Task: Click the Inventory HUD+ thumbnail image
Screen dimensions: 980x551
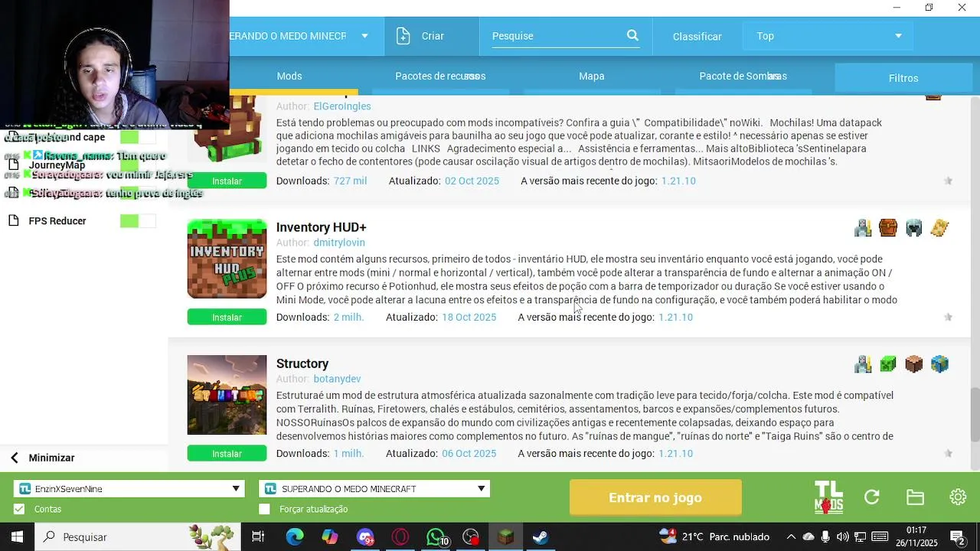Action: point(227,259)
